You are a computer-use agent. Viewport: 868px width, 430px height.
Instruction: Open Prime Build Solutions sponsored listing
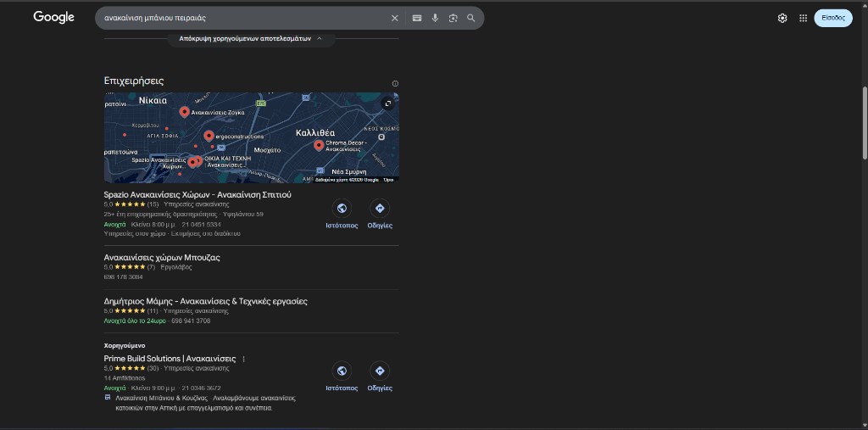click(x=170, y=359)
